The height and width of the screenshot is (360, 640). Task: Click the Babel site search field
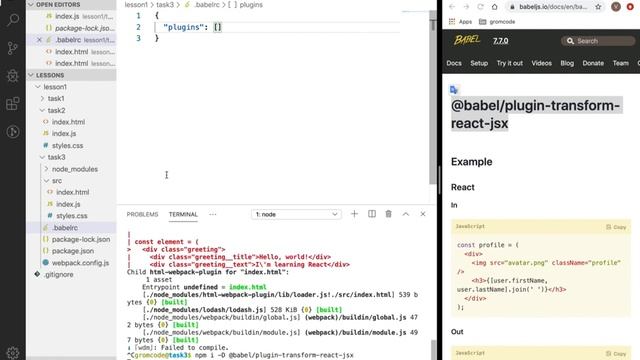tap(598, 41)
